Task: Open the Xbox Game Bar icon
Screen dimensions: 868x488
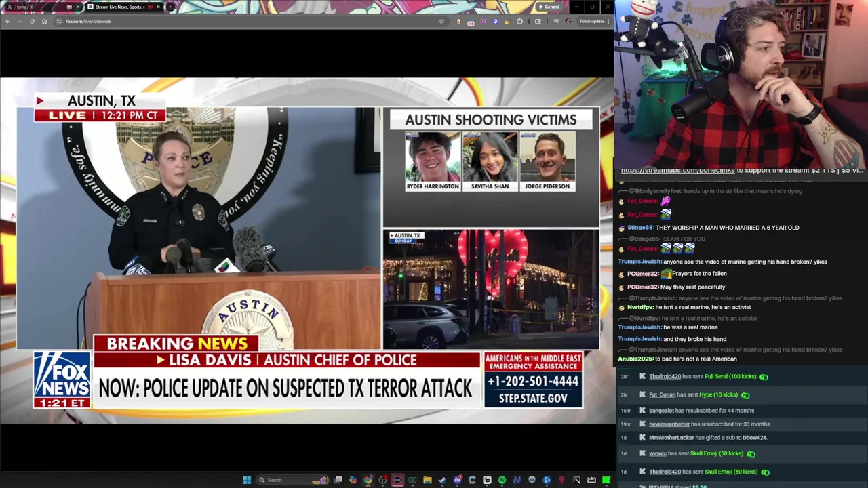Action: (x=412, y=480)
